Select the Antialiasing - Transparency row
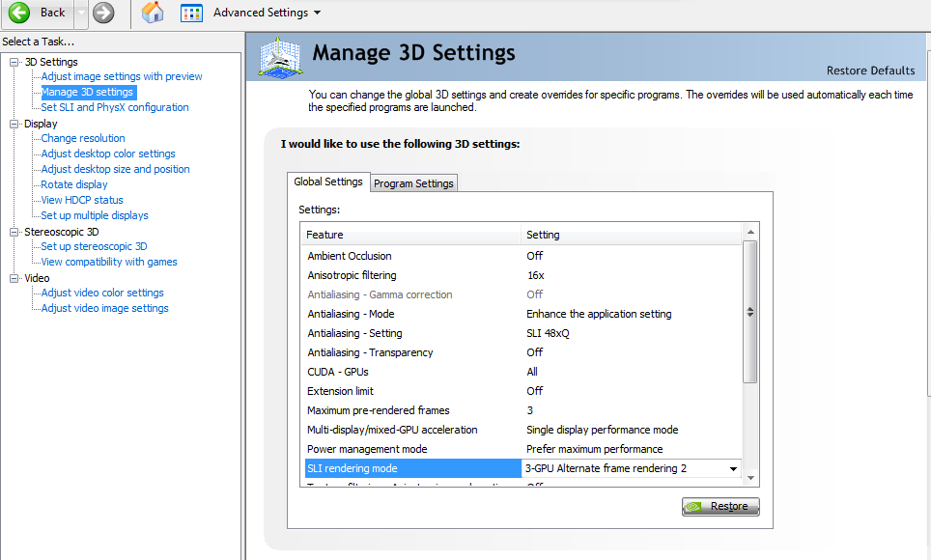The height and width of the screenshot is (560, 931). point(522,352)
